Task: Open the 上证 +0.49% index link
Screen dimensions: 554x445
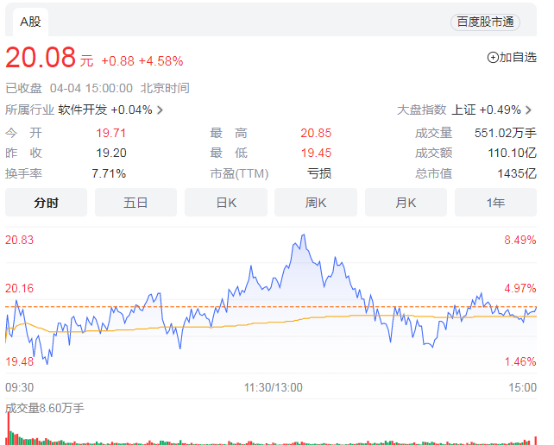Action: click(x=486, y=110)
